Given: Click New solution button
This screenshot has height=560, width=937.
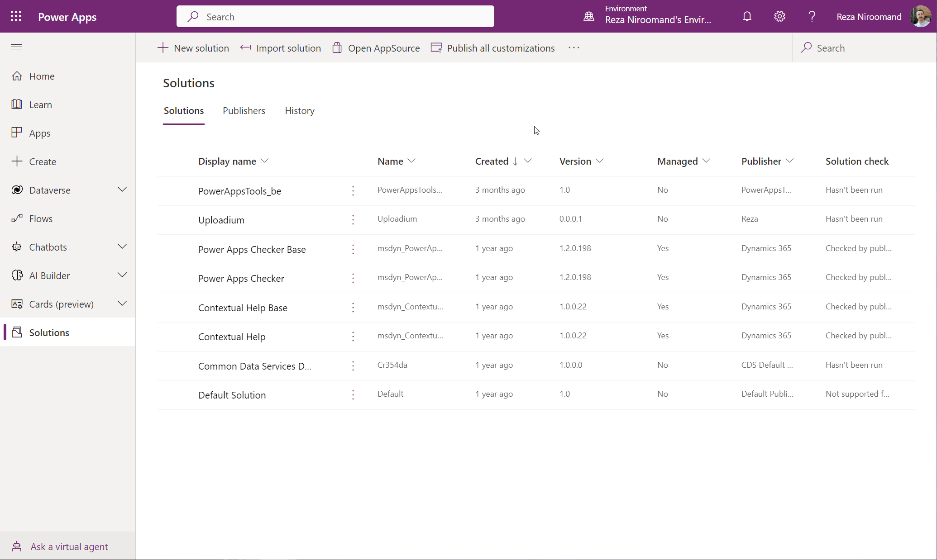Looking at the screenshot, I should click(193, 48).
